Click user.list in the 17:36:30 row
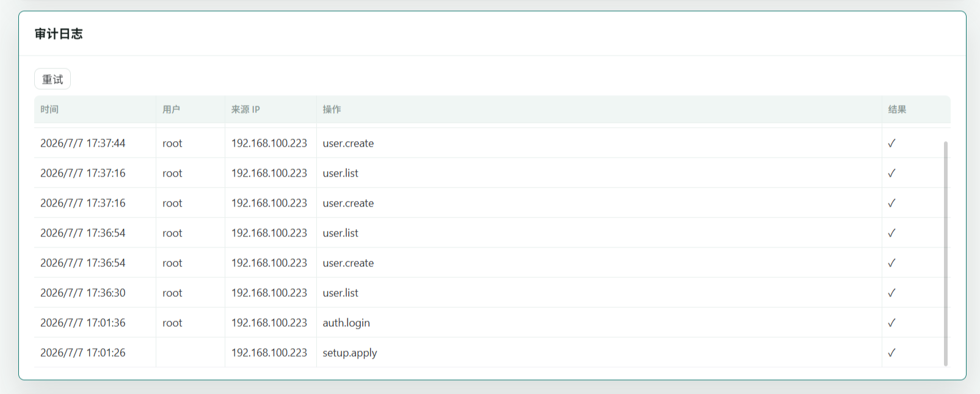Viewport: 980px width, 394px height. point(341,293)
